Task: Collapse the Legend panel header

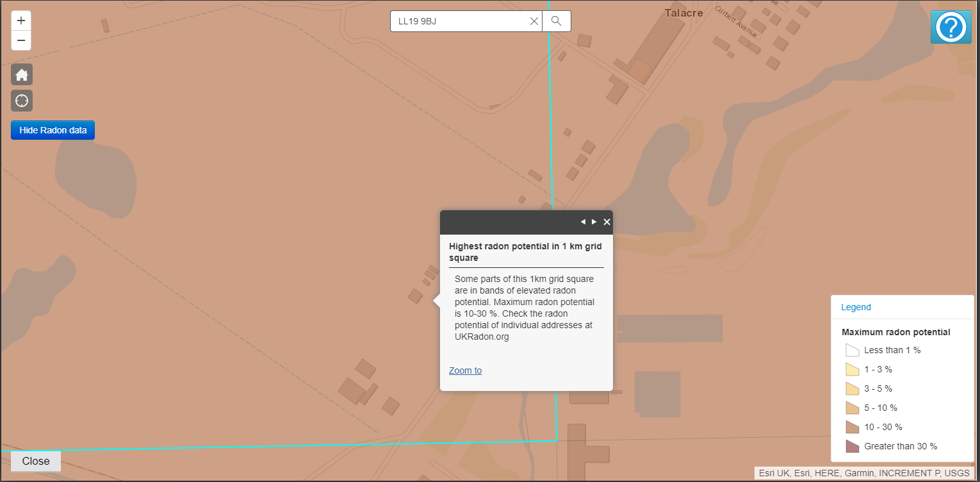Action: [x=856, y=307]
